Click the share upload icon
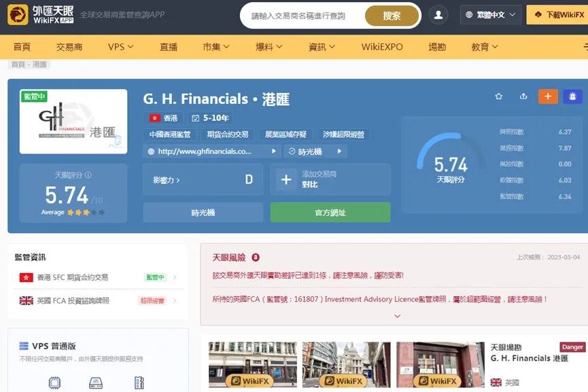The height and width of the screenshot is (392, 588). click(523, 96)
